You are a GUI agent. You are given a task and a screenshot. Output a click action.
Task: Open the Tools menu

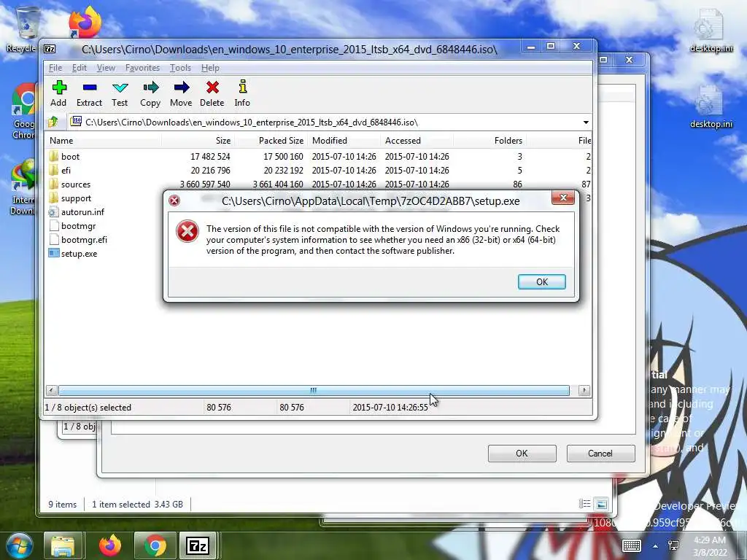[x=180, y=68]
